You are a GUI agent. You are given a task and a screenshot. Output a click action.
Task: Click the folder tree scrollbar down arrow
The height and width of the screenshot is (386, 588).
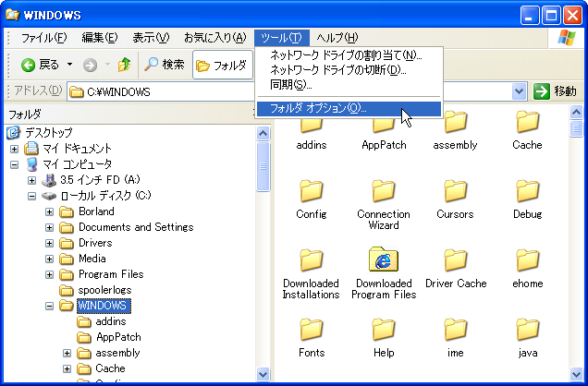263,375
